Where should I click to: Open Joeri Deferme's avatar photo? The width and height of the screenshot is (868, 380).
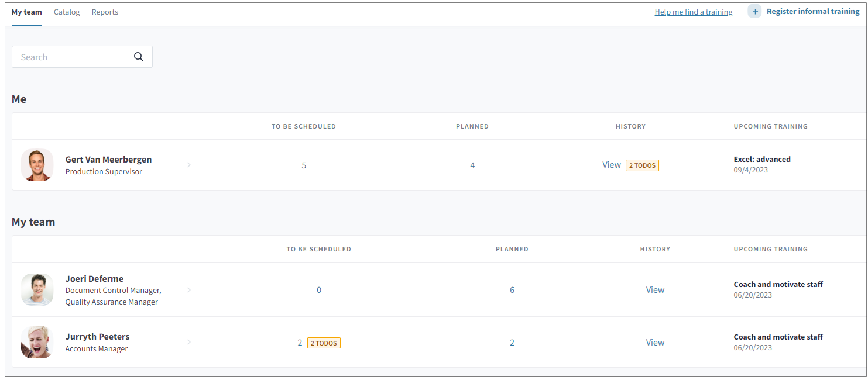[37, 289]
